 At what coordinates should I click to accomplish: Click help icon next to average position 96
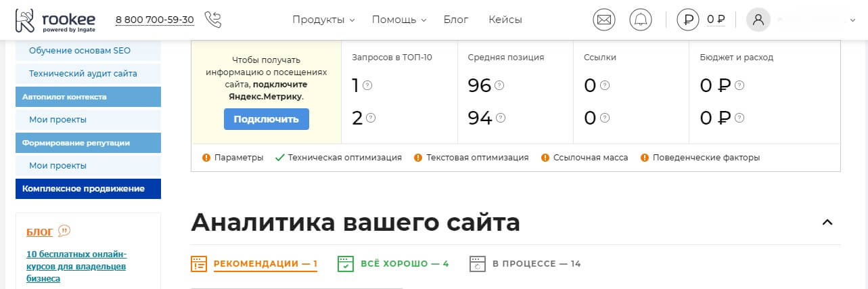coord(500,85)
